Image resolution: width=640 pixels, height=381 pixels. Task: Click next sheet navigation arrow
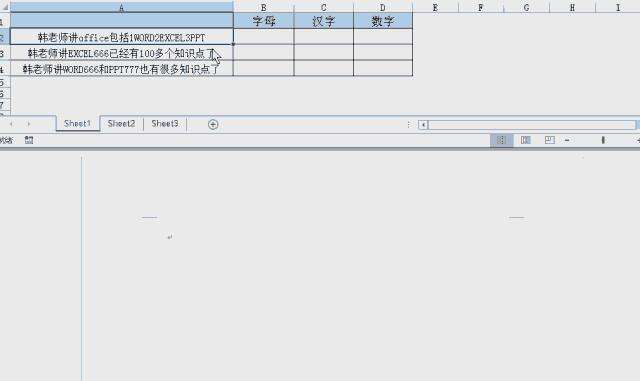29,124
